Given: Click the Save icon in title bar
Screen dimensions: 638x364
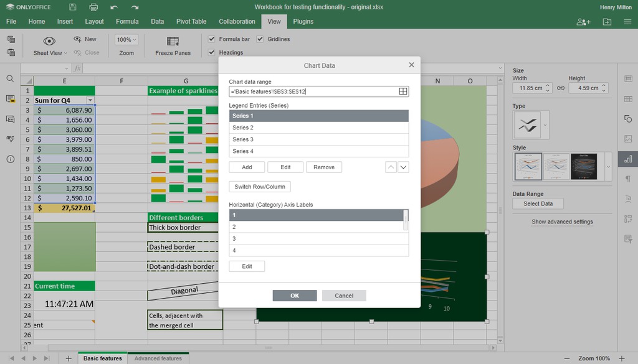Looking at the screenshot, I should pyautogui.click(x=72, y=7).
